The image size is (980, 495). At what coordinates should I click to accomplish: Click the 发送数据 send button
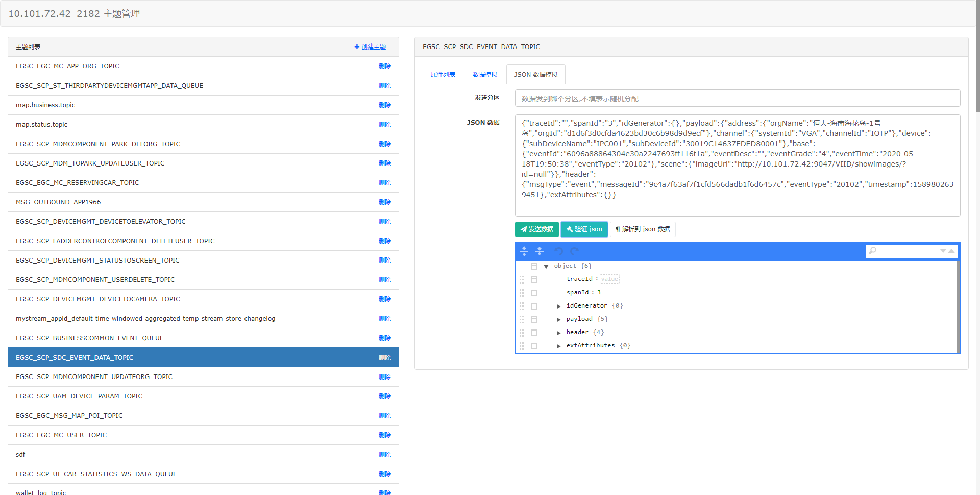(537, 229)
